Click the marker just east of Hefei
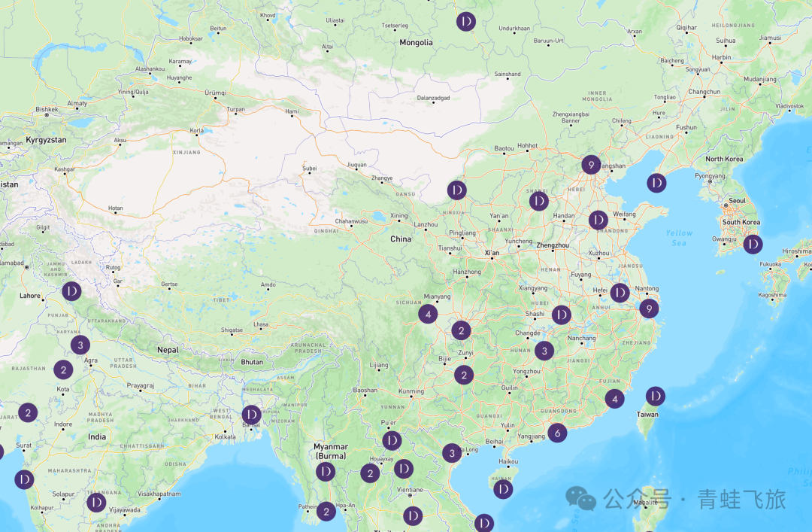The height and width of the screenshot is (532, 812). click(x=620, y=293)
